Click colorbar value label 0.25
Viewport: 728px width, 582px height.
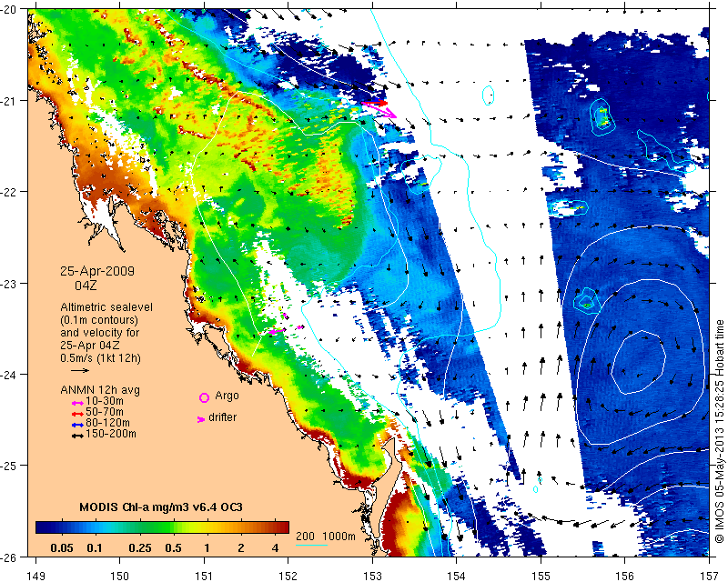click(140, 547)
